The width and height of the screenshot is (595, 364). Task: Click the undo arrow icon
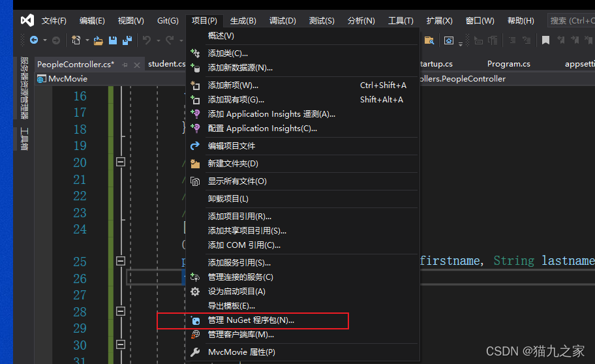(147, 40)
